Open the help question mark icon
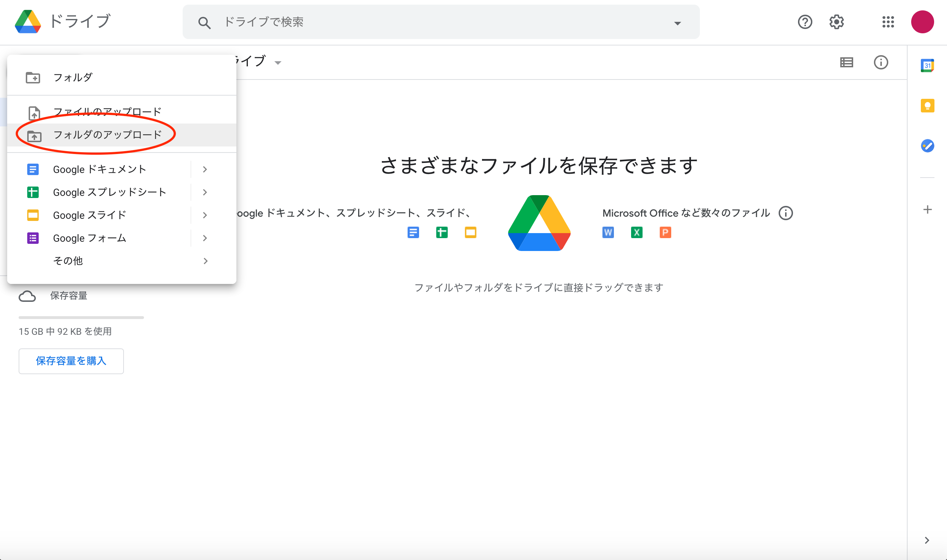Screen dimensions: 947x560 [x=805, y=22]
